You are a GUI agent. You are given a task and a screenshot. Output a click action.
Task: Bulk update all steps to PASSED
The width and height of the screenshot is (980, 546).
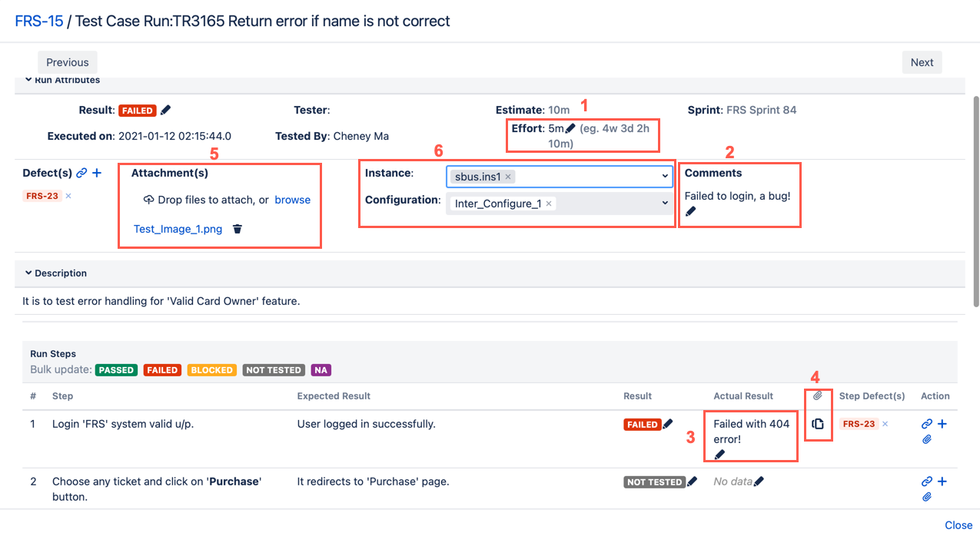(x=116, y=370)
